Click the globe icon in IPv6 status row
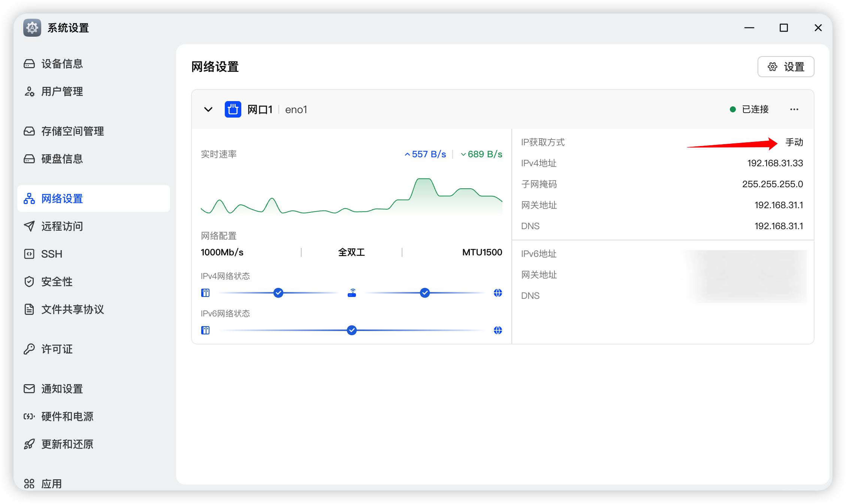The width and height of the screenshot is (846, 504). (x=498, y=330)
